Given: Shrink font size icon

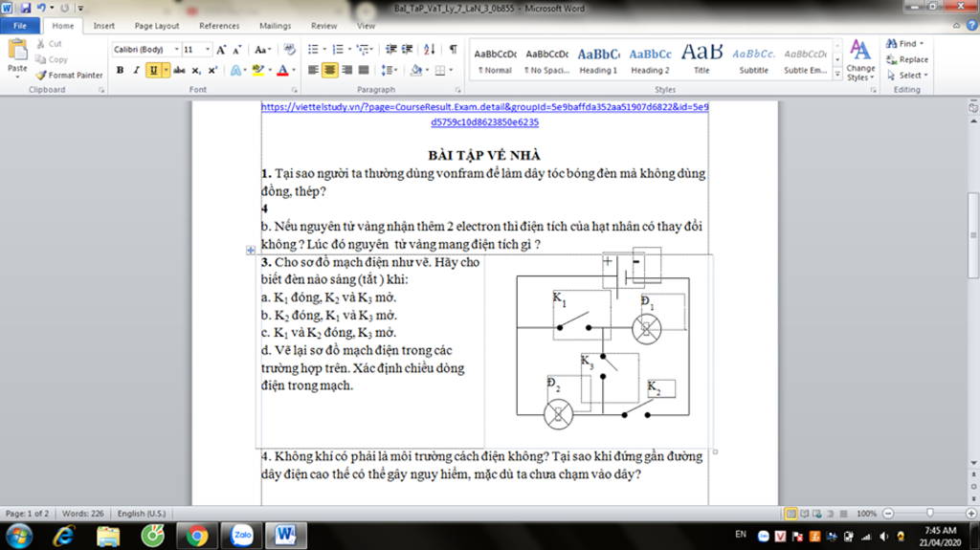Looking at the screenshot, I should tap(237, 50).
